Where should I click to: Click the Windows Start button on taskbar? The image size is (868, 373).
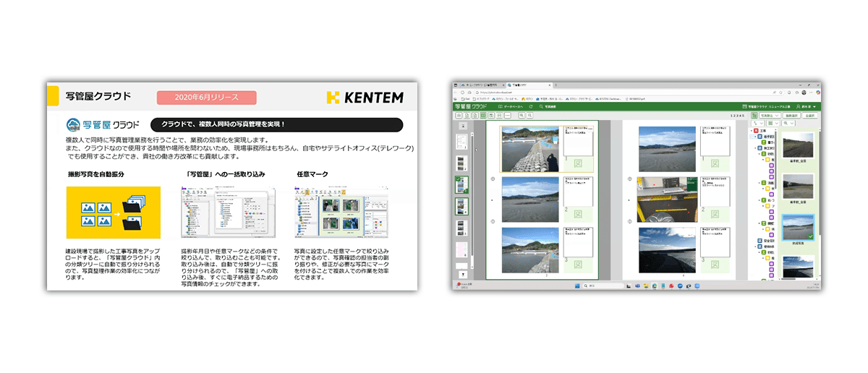(579, 287)
